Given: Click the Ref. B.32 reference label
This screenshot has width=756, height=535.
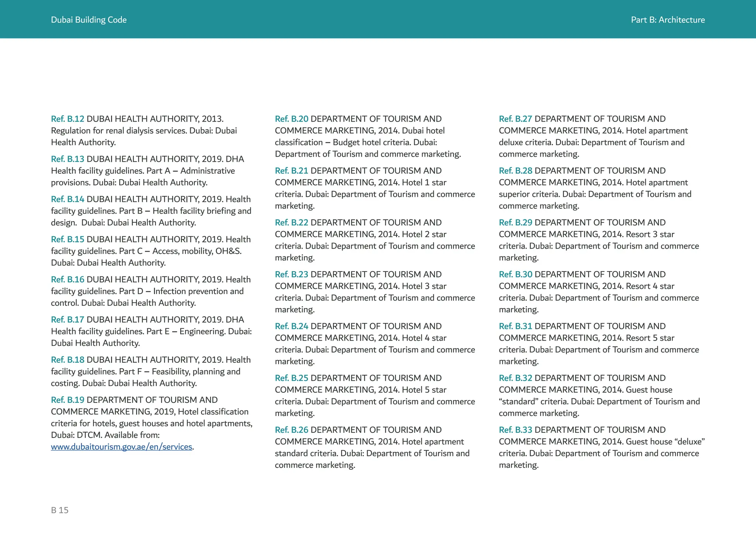Looking at the screenshot, I should (515, 378).
